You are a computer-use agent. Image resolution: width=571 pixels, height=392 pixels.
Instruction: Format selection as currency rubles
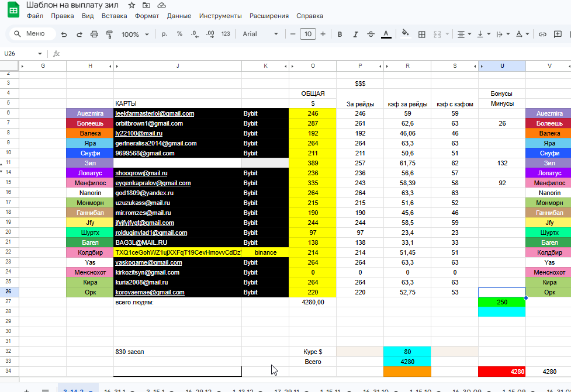coord(164,34)
